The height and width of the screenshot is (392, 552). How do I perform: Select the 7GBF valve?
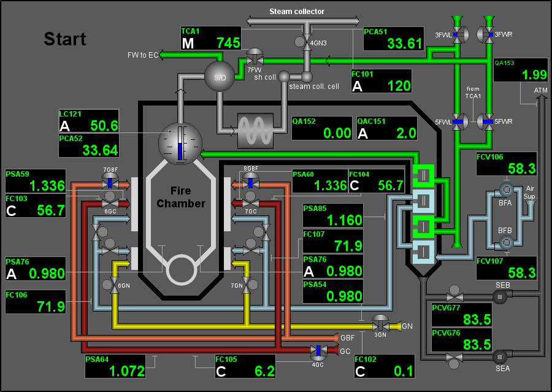pyautogui.click(x=110, y=182)
